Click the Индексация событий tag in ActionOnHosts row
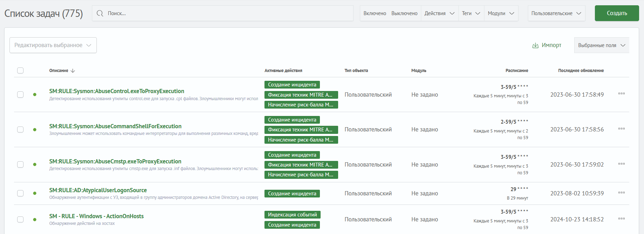 click(293, 215)
